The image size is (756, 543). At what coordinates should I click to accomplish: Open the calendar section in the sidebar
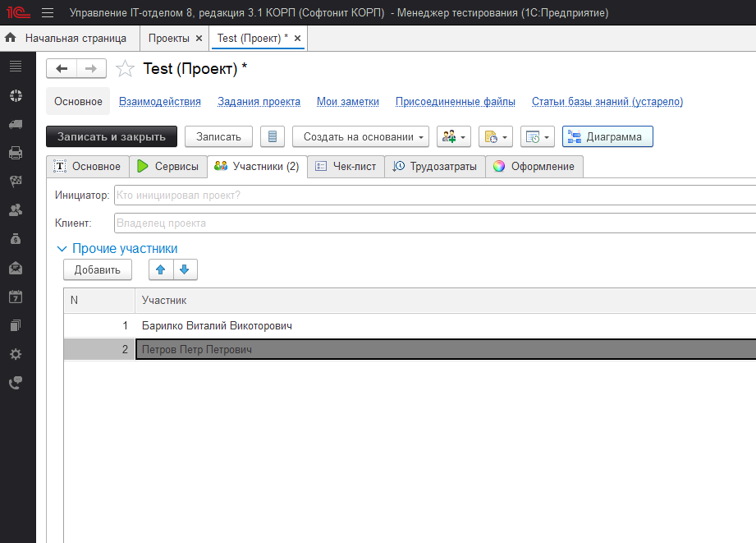click(16, 297)
